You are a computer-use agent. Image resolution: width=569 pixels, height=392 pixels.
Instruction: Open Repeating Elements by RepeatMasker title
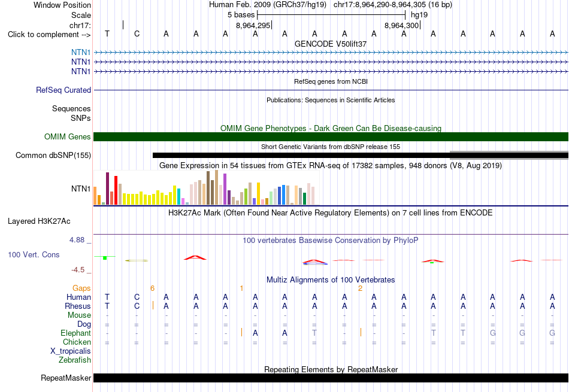point(331,369)
